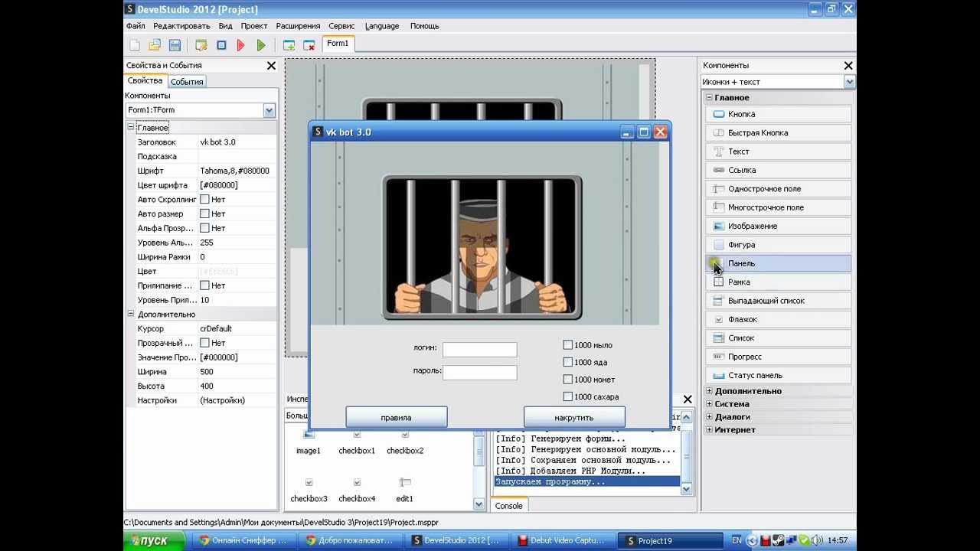Select the Флажок component

point(778,319)
